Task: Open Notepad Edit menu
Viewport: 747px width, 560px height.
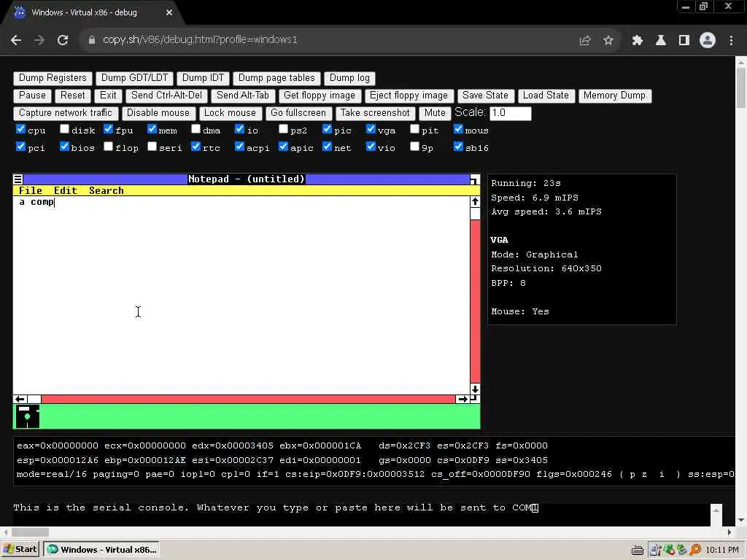Action: pos(65,191)
